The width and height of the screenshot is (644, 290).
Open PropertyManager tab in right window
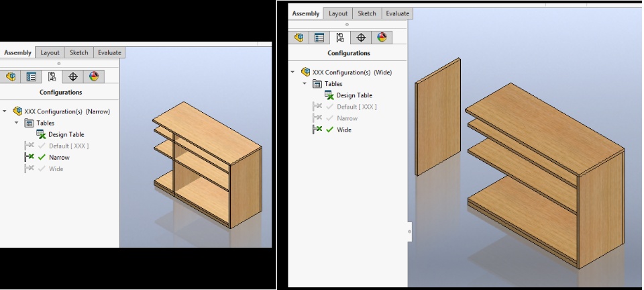click(x=319, y=38)
